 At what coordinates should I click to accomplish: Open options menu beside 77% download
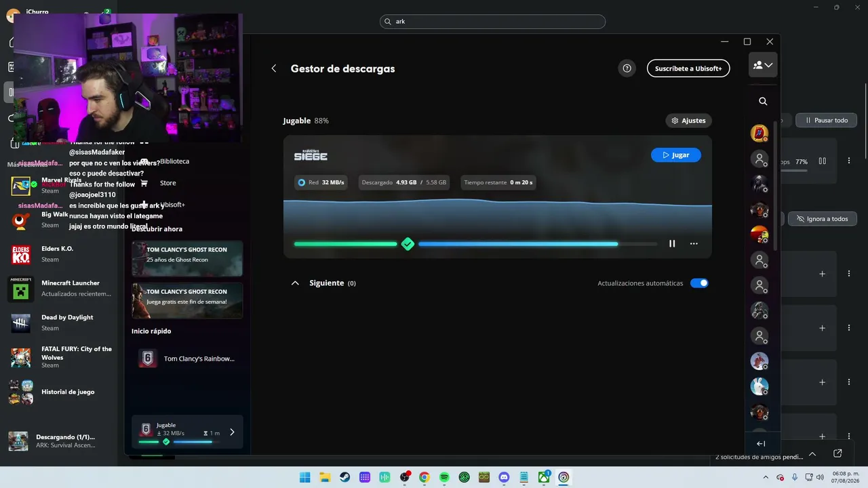848,161
